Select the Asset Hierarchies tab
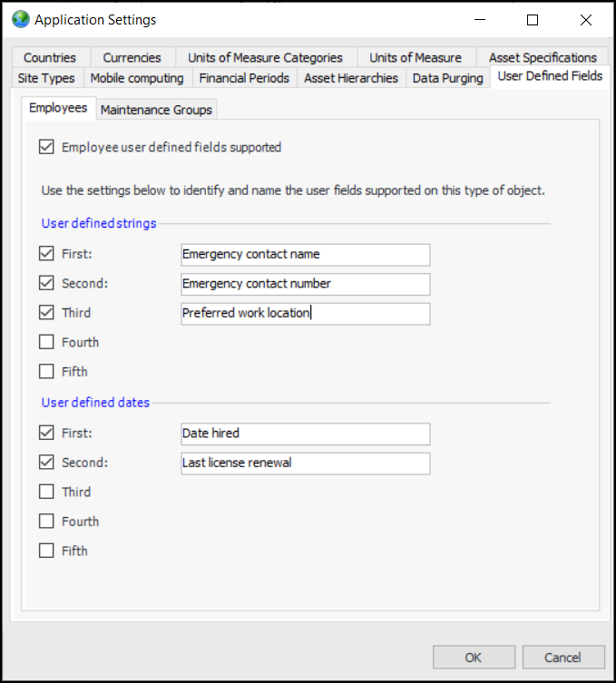 point(351,78)
